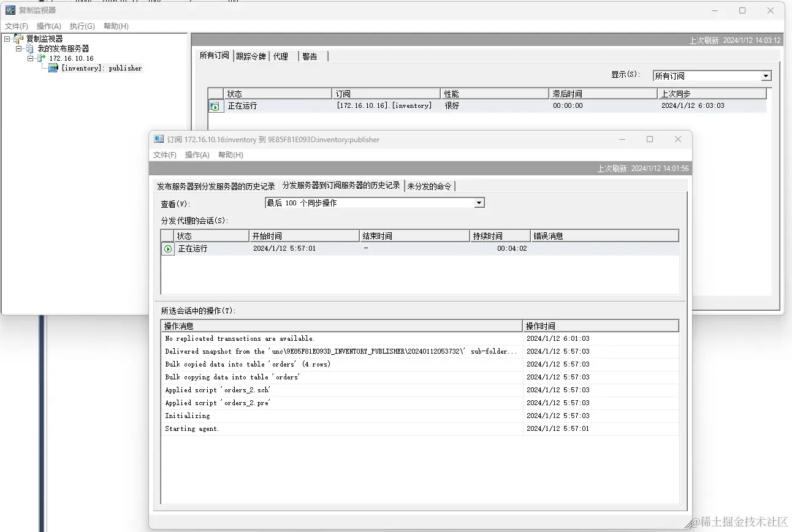Select the 'Delivered snapshot from the' message row
The image size is (792, 532).
point(420,351)
